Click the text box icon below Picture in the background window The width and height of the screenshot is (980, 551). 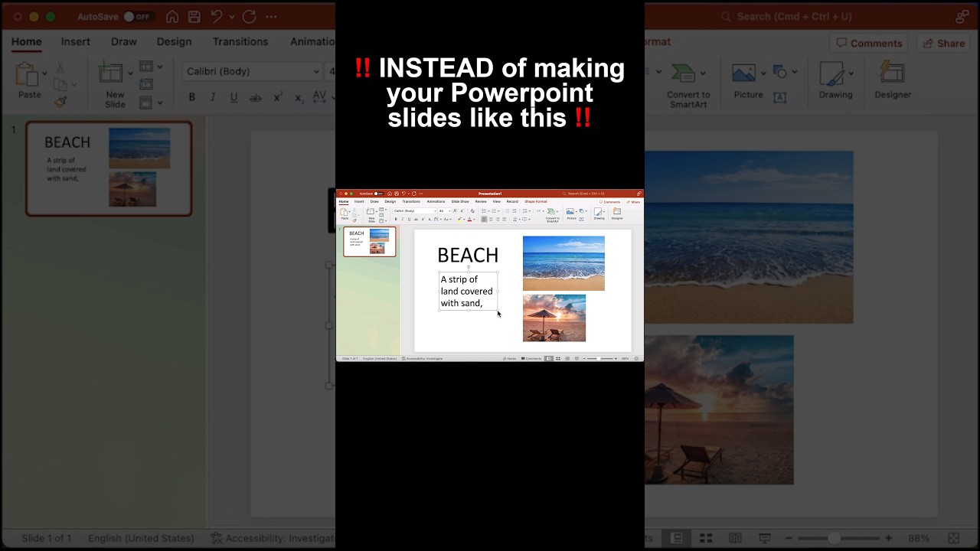click(780, 98)
